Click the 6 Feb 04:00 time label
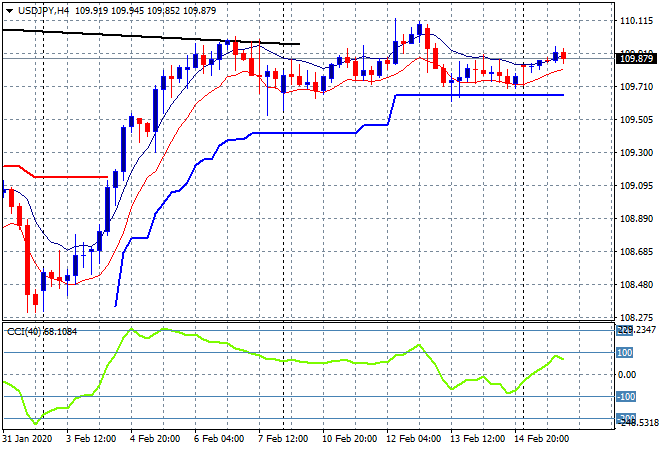 point(219,439)
